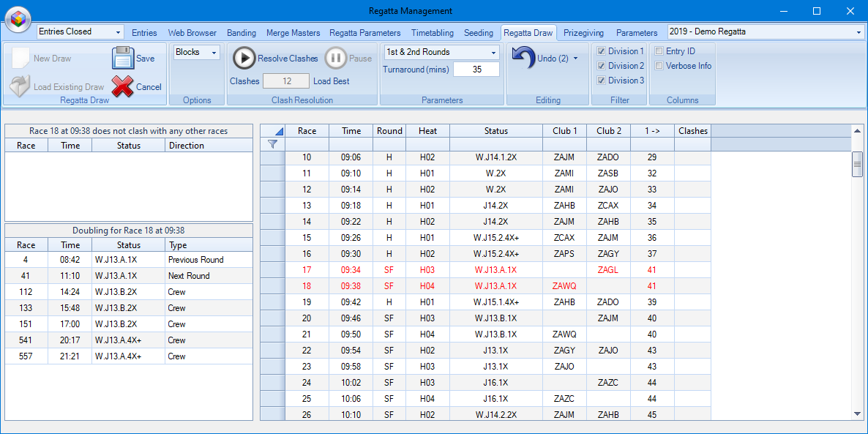
Task: Click the Save floppy disk icon
Action: [x=122, y=58]
